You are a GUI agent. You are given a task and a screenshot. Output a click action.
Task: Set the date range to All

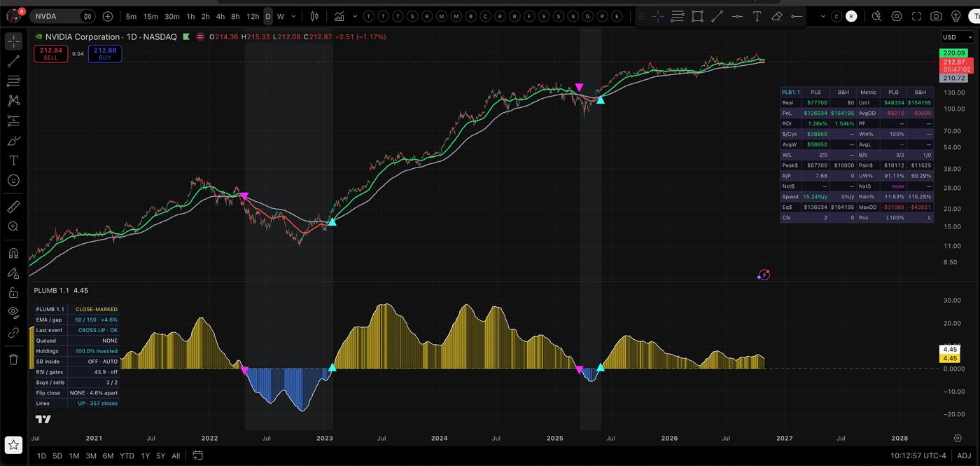tap(176, 455)
